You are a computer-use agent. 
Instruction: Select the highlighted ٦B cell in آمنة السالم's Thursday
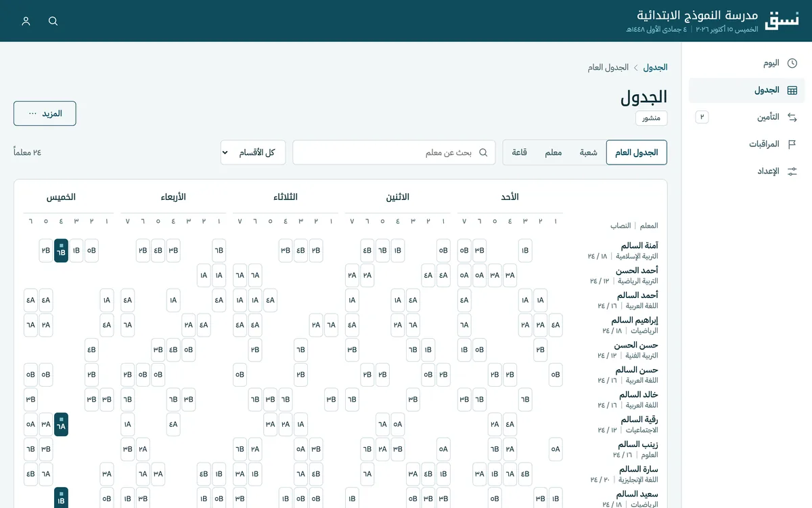coord(61,251)
